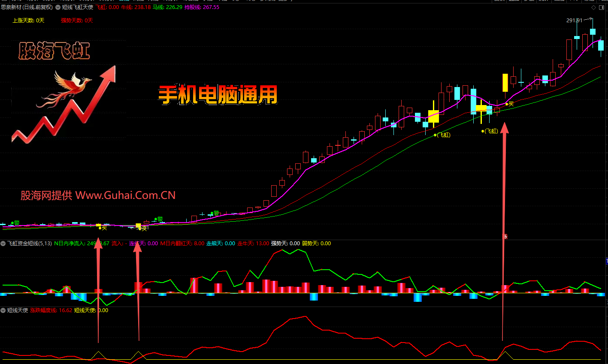Click the red 张 marker on the long arrow
Screen dimensions: 608x364
pos(505,236)
